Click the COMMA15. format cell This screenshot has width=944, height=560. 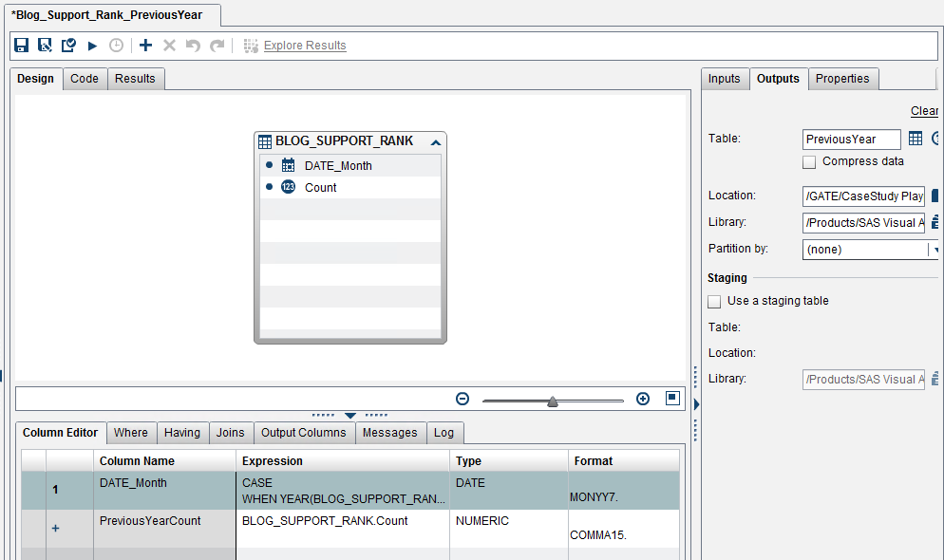624,528
